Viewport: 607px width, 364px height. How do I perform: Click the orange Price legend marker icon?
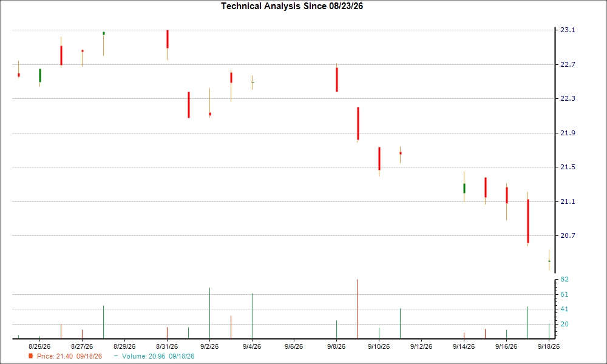tap(30, 356)
